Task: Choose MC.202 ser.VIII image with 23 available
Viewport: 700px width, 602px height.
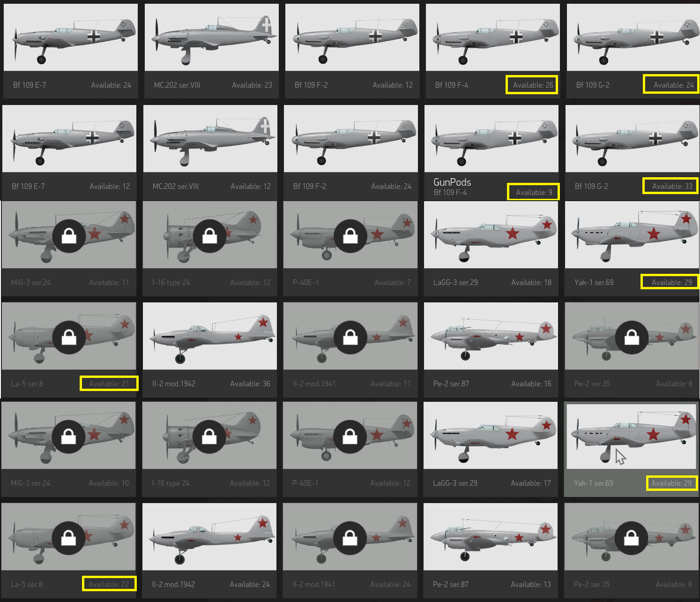Action: coord(212,38)
